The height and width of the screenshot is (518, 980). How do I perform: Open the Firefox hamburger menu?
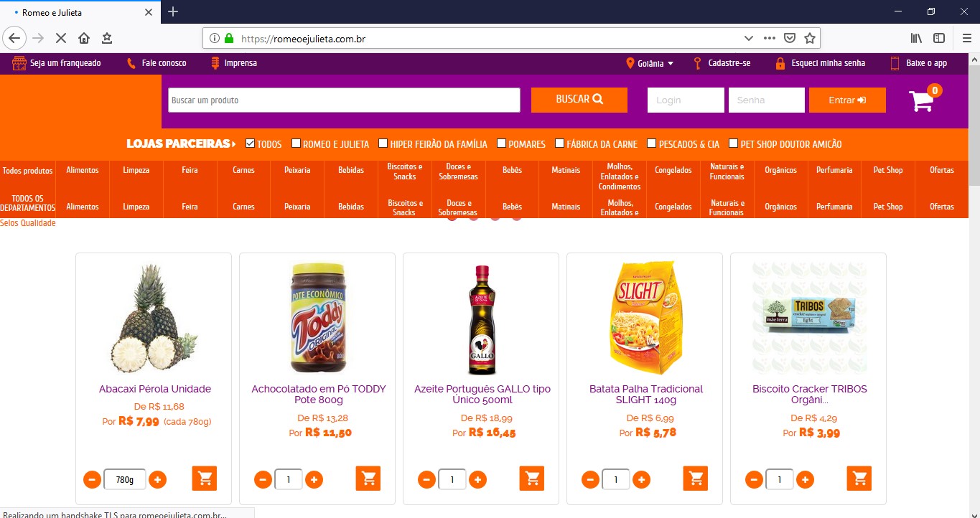click(x=967, y=38)
